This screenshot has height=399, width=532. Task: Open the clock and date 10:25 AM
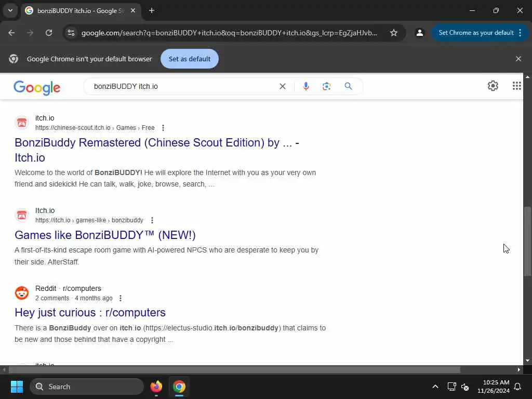coord(494,387)
